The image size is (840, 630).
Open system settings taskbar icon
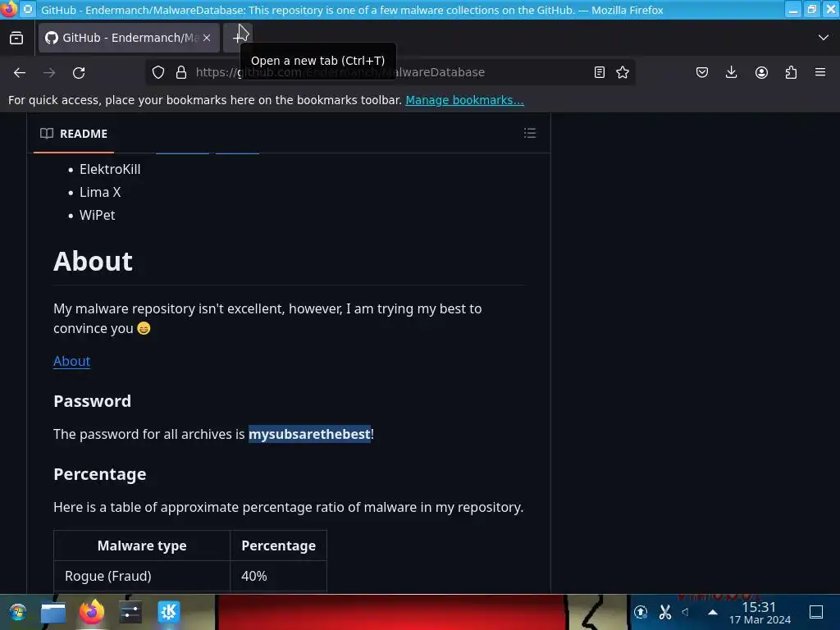point(130,612)
